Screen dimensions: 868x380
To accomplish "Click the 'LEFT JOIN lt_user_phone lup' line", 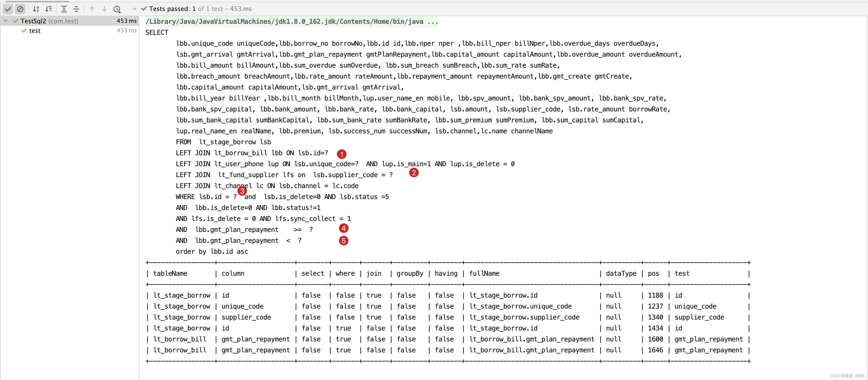I will pos(345,164).
